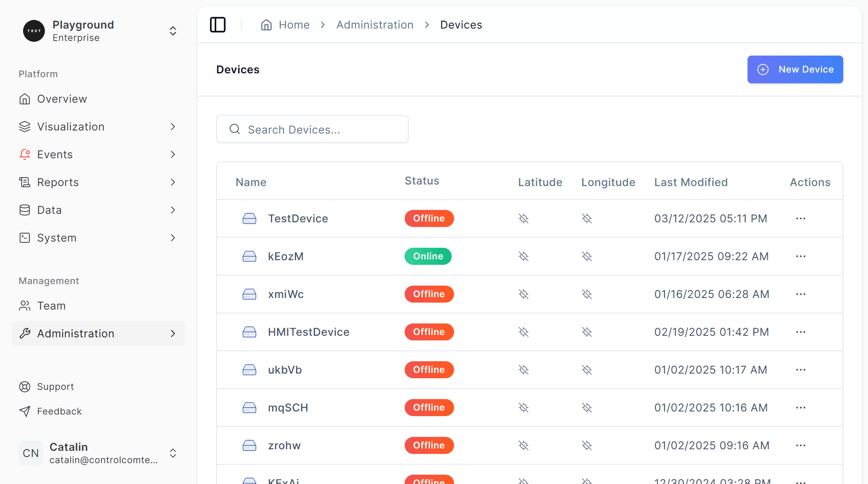This screenshot has height=484, width=868.
Task: Open the Feedback link
Action: [59, 411]
